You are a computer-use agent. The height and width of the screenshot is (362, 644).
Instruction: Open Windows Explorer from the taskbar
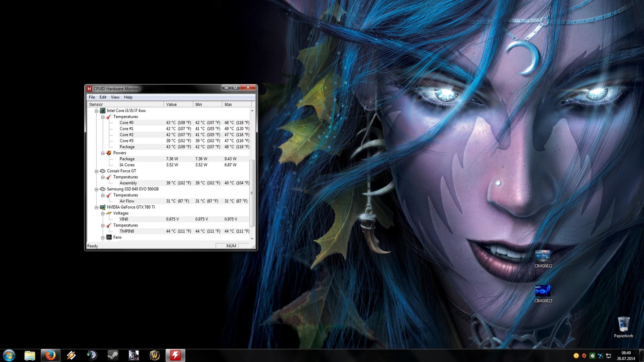30,355
